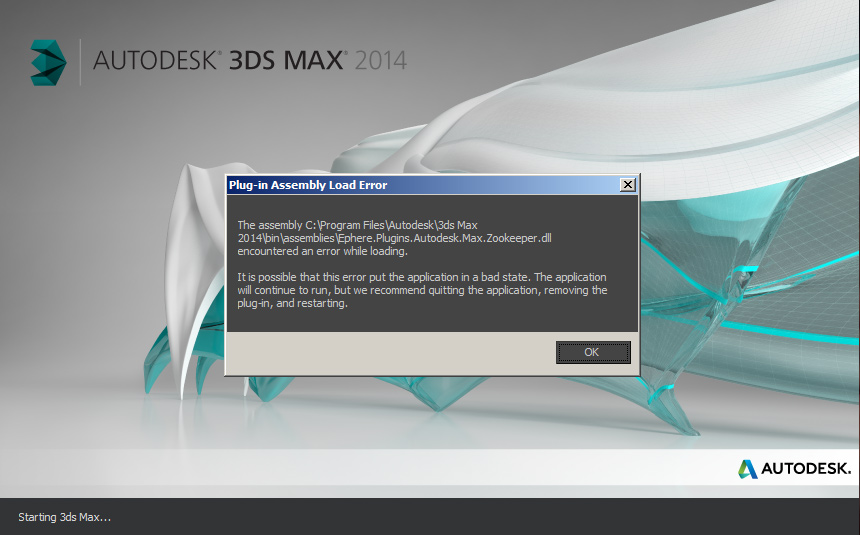The image size is (860, 535).
Task: Click the 'plug-in, and restarting' message line
Action: pyautogui.click(x=292, y=303)
